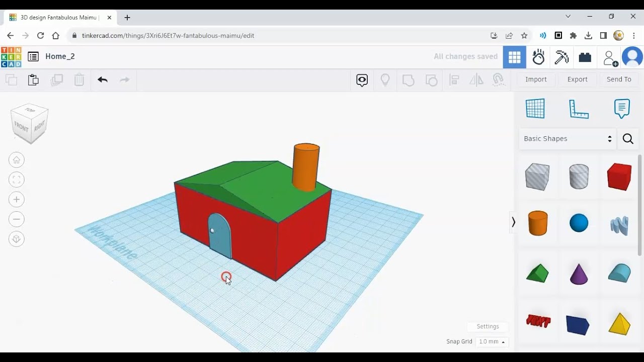Viewport: 644px width, 362px height.
Task: Click the Import button
Action: 536,79
